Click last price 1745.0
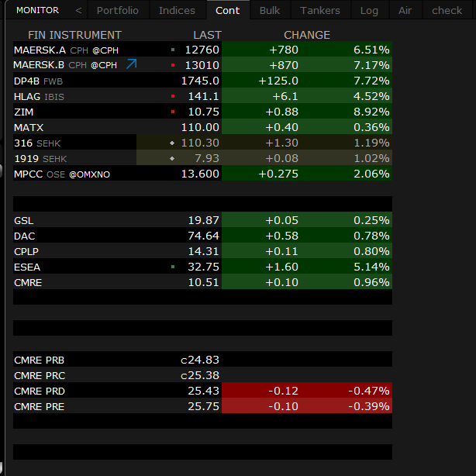The height and width of the screenshot is (476, 476). (200, 81)
